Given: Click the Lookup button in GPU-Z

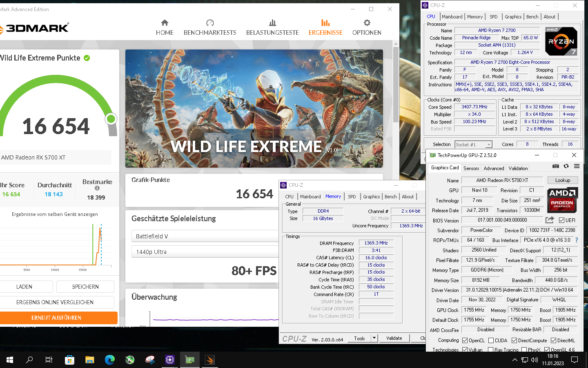Looking at the screenshot, I should (562, 180).
